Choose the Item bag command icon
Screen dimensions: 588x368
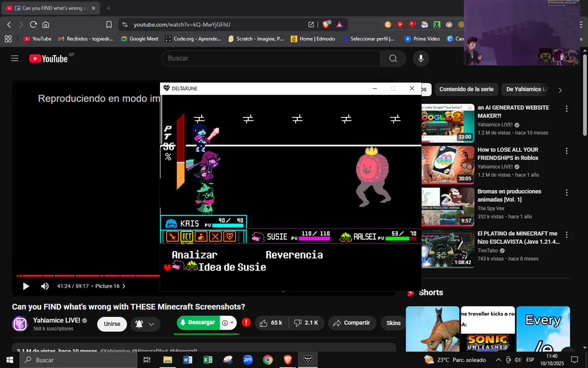click(201, 237)
